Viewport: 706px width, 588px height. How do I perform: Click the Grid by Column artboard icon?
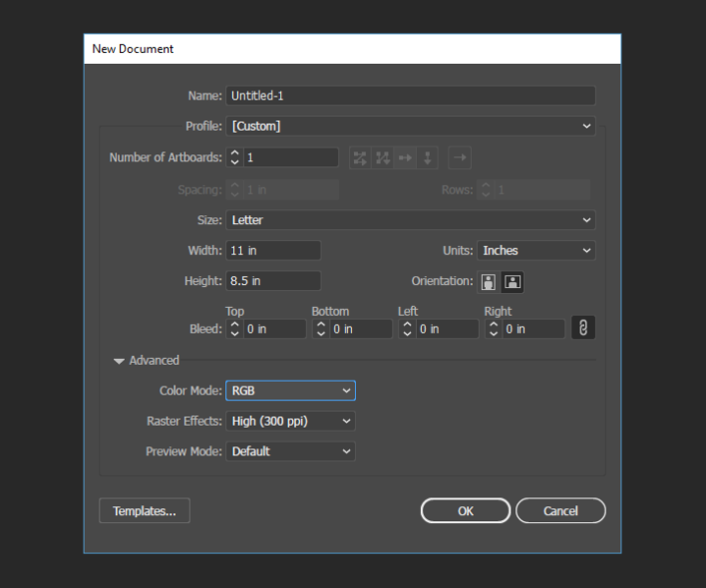pyautogui.click(x=383, y=157)
